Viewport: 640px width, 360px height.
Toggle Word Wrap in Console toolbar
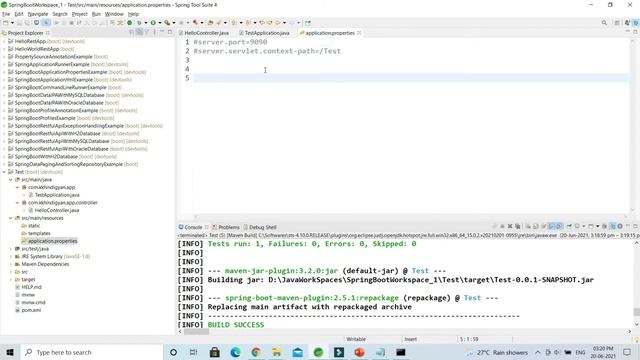(x=544, y=227)
